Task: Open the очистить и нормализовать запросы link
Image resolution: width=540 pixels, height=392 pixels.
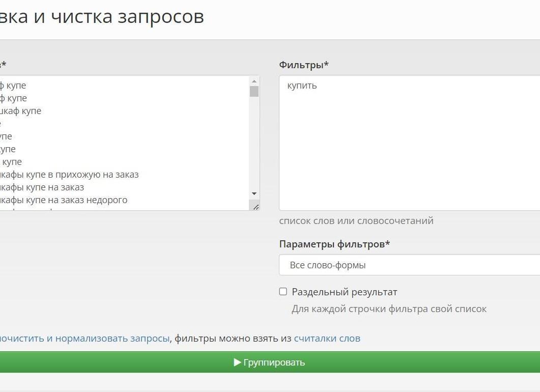Action: point(84,338)
